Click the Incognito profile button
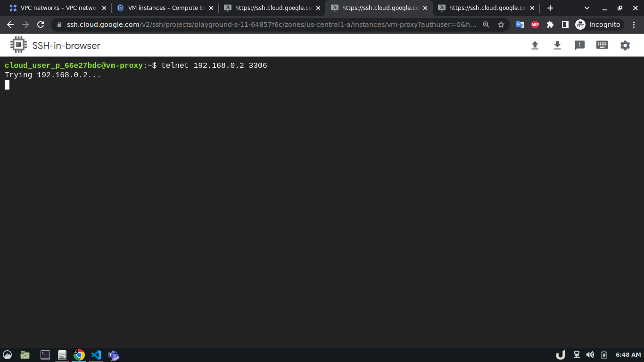This screenshot has width=644, height=362. [x=599, y=25]
